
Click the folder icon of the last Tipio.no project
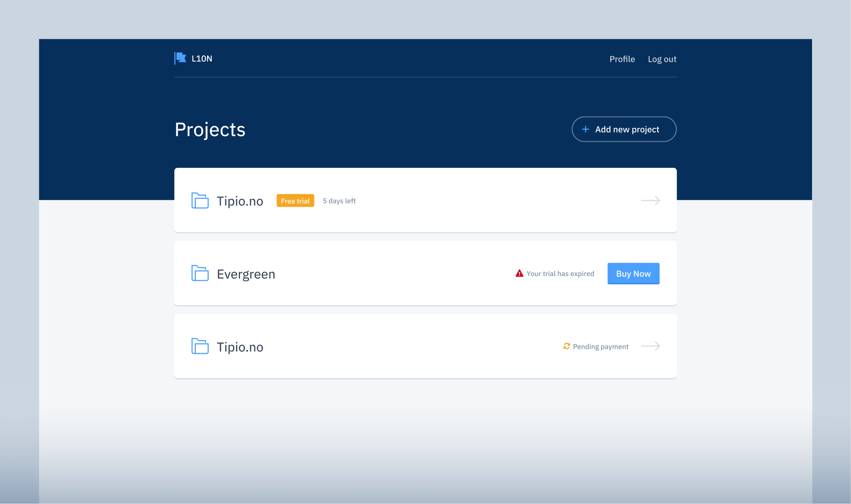200,346
